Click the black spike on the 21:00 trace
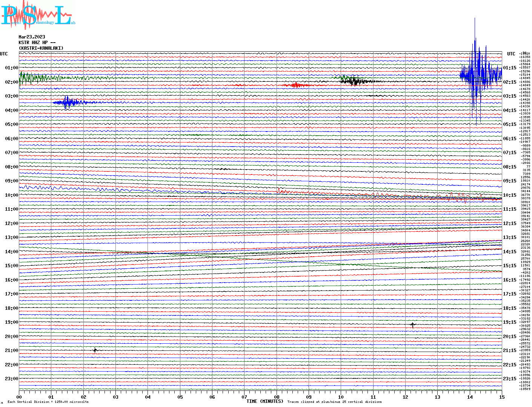This screenshot has width=532, height=407. point(95,350)
